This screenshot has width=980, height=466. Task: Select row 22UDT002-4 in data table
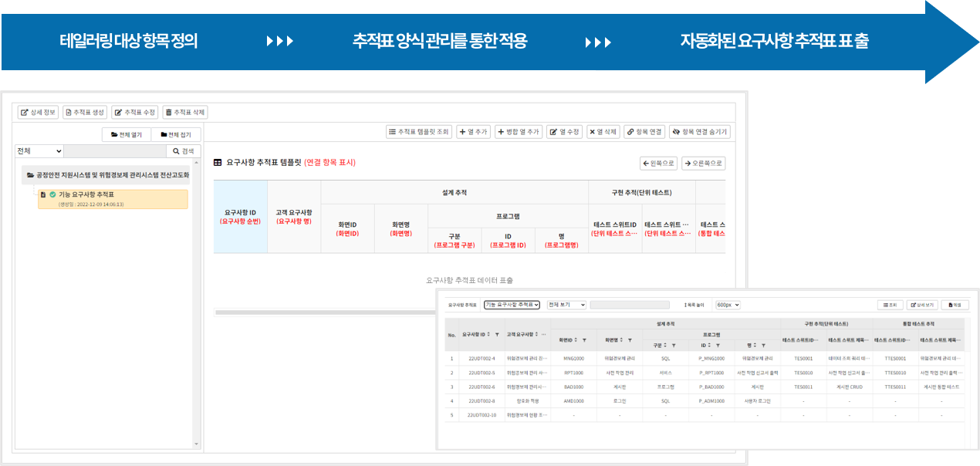(705, 359)
